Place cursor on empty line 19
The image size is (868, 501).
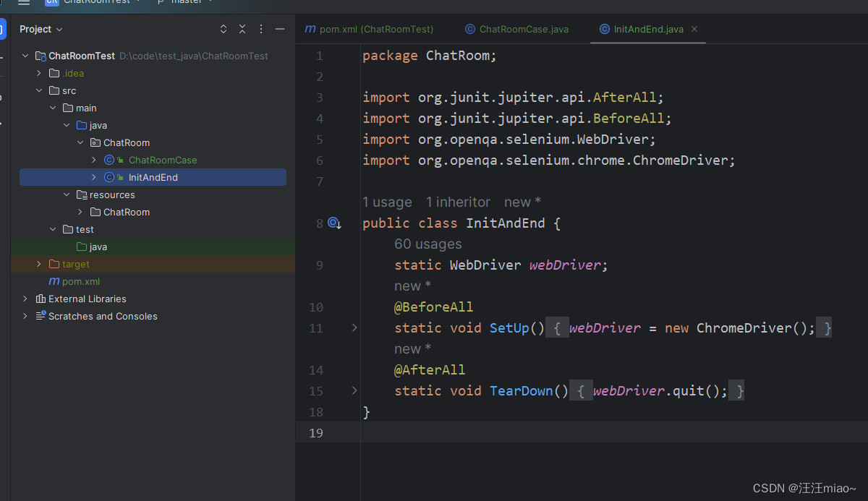(x=613, y=433)
